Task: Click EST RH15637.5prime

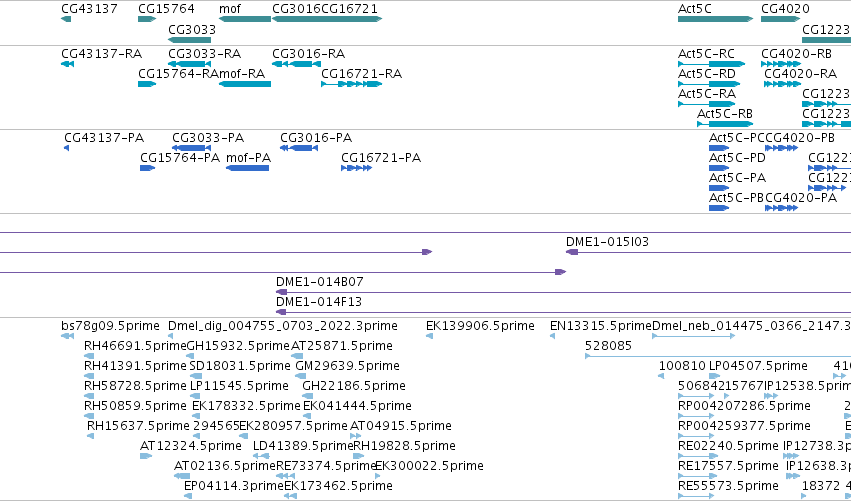Action: pyautogui.click(x=91, y=436)
